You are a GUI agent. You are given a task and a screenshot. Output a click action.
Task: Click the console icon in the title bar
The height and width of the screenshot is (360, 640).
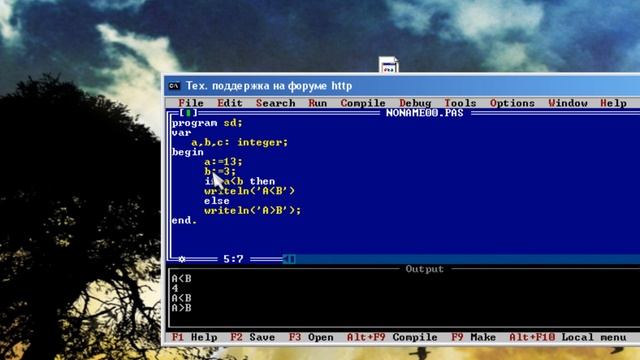coord(174,86)
